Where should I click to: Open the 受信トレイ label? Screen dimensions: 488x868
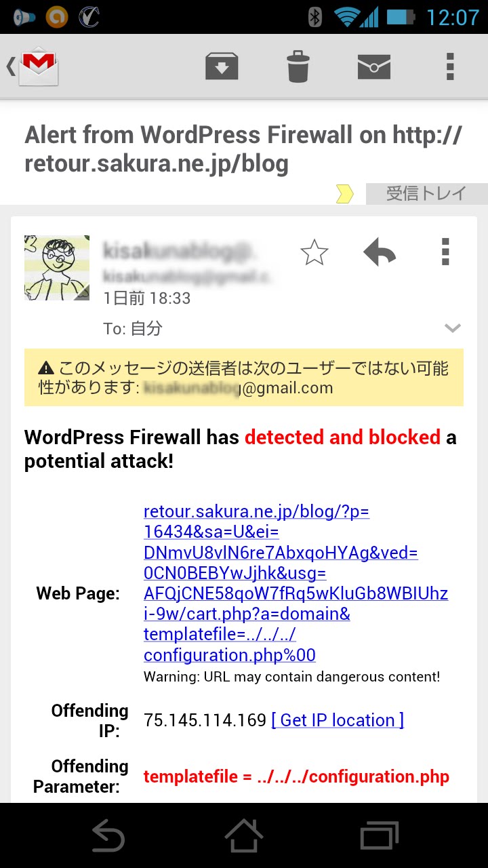coord(426,194)
